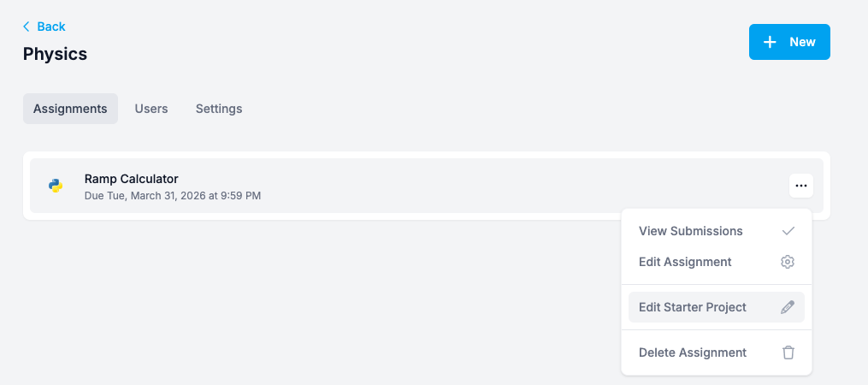Click the New button label

click(x=802, y=42)
